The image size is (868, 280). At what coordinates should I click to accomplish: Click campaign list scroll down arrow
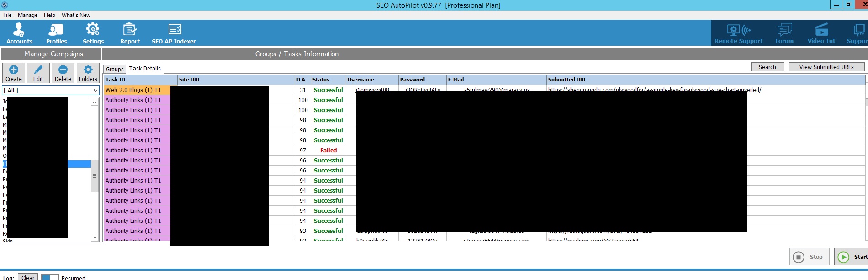pyautogui.click(x=95, y=237)
